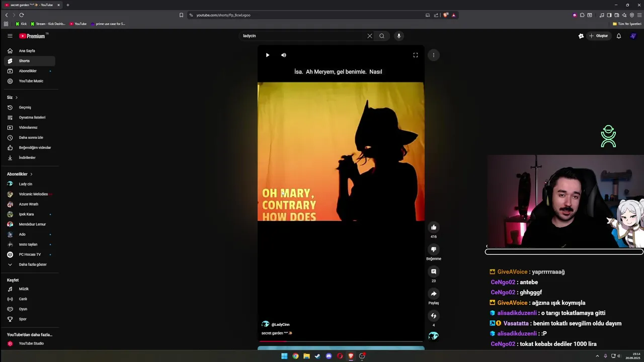Open the Mendebur Lemur channel
The height and width of the screenshot is (362, 644).
[x=29, y=224]
